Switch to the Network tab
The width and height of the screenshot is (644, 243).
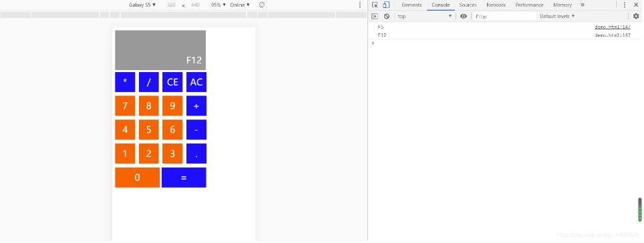tap(496, 5)
